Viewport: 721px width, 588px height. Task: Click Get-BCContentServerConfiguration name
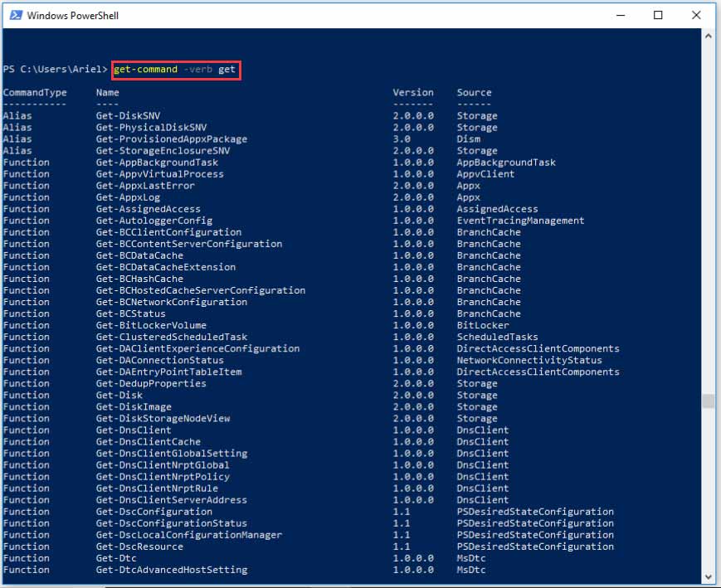tap(189, 244)
